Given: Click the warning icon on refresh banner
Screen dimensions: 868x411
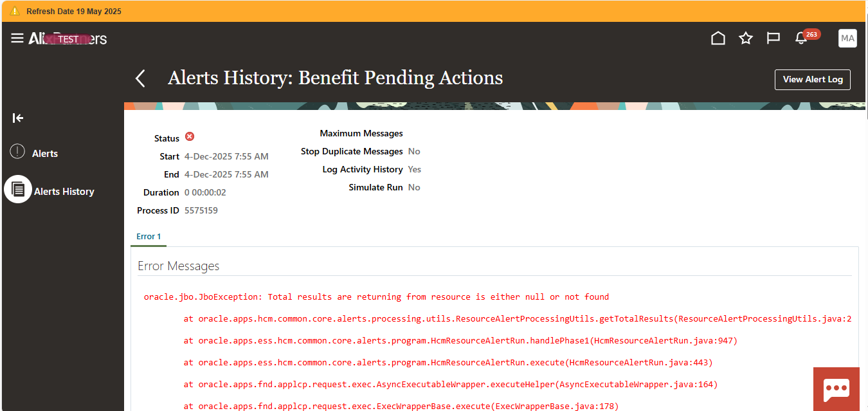Looking at the screenshot, I should [x=15, y=12].
